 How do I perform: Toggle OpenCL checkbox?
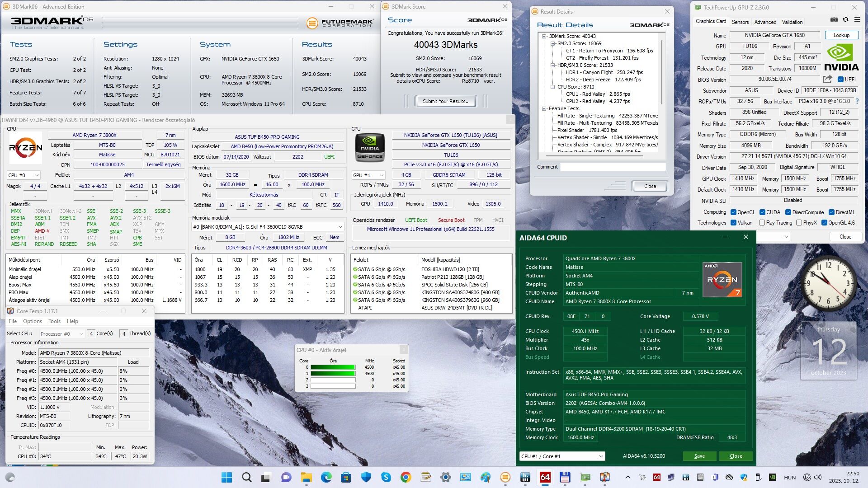[733, 212]
